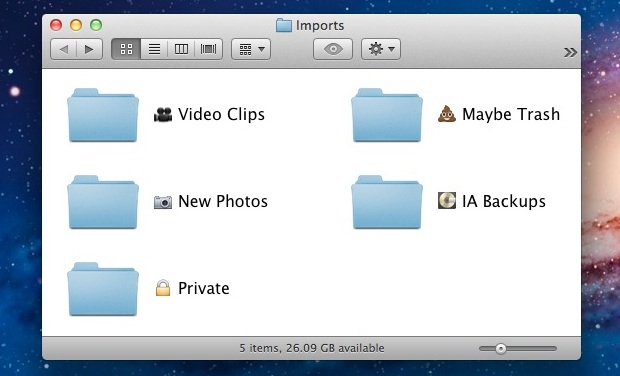Select the Maybe Trash folder icon

point(387,115)
